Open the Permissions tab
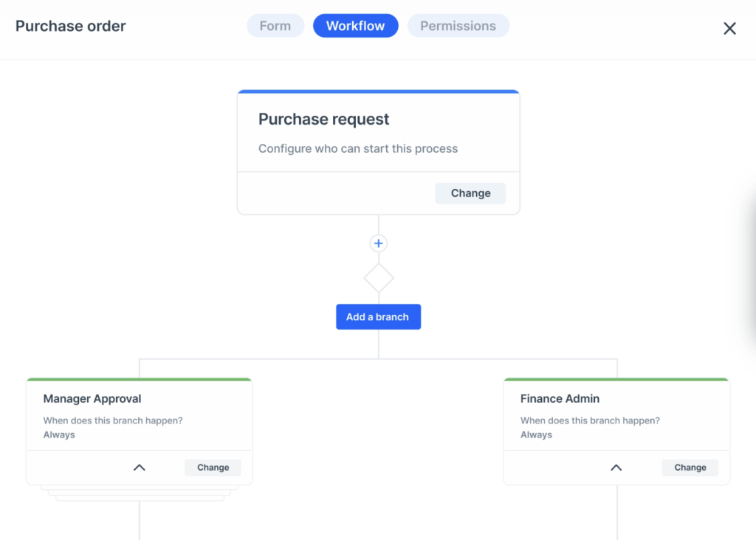 coord(458,25)
